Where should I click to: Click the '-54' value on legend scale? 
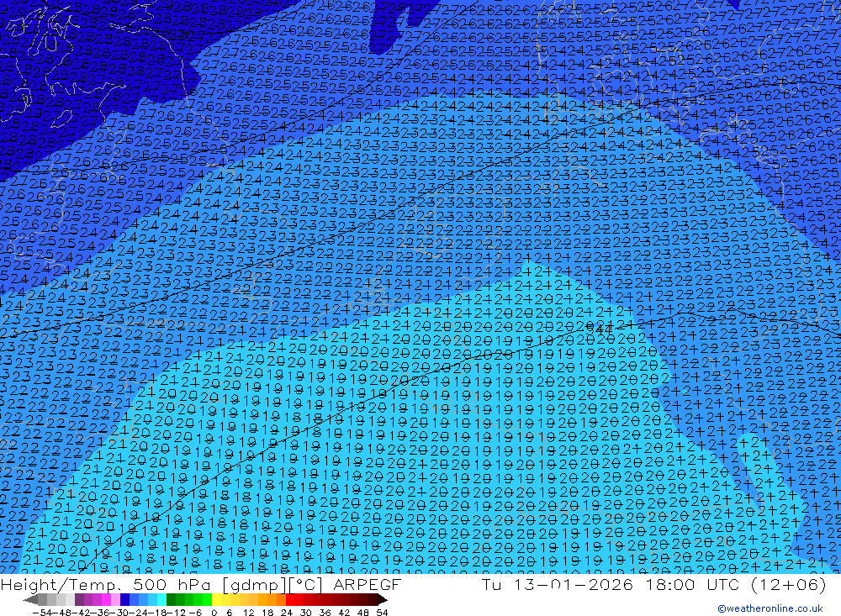(x=42, y=613)
